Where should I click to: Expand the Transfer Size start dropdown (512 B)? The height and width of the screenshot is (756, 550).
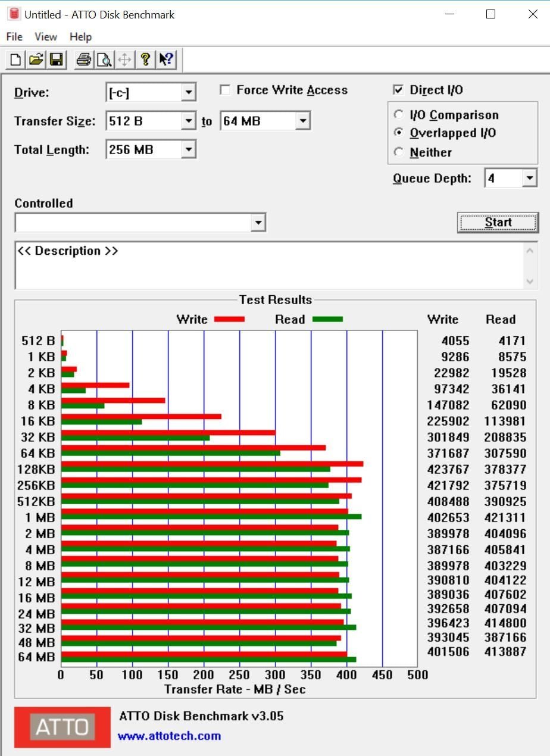point(189,121)
